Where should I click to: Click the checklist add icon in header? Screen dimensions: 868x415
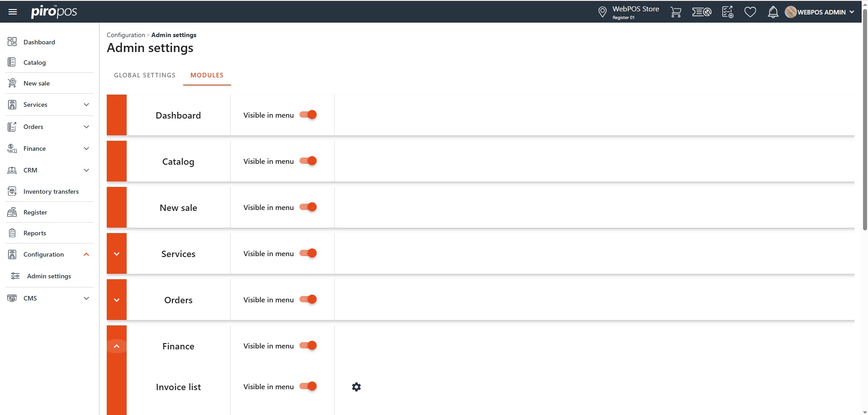[x=727, y=12]
